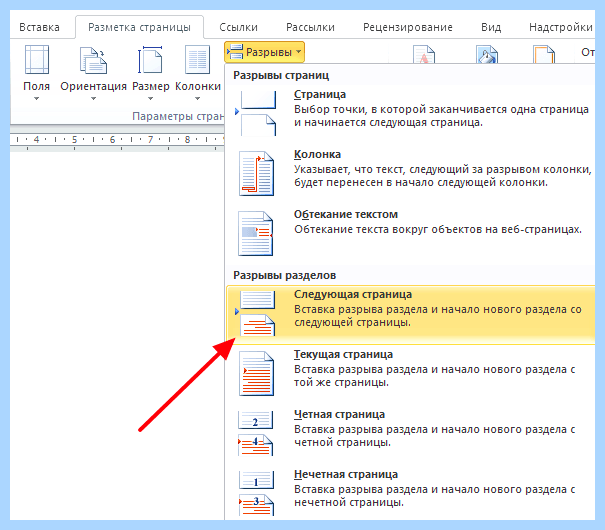Open the Колонки columns icon

click(x=197, y=59)
